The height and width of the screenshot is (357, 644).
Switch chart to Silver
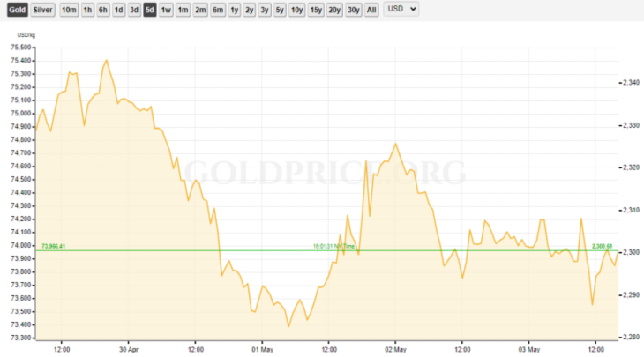(42, 10)
